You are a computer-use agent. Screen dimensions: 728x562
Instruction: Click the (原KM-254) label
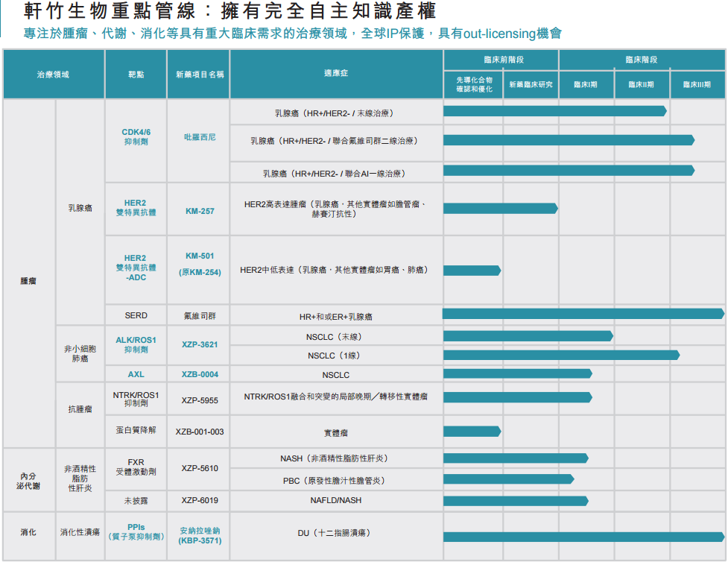tap(200, 272)
